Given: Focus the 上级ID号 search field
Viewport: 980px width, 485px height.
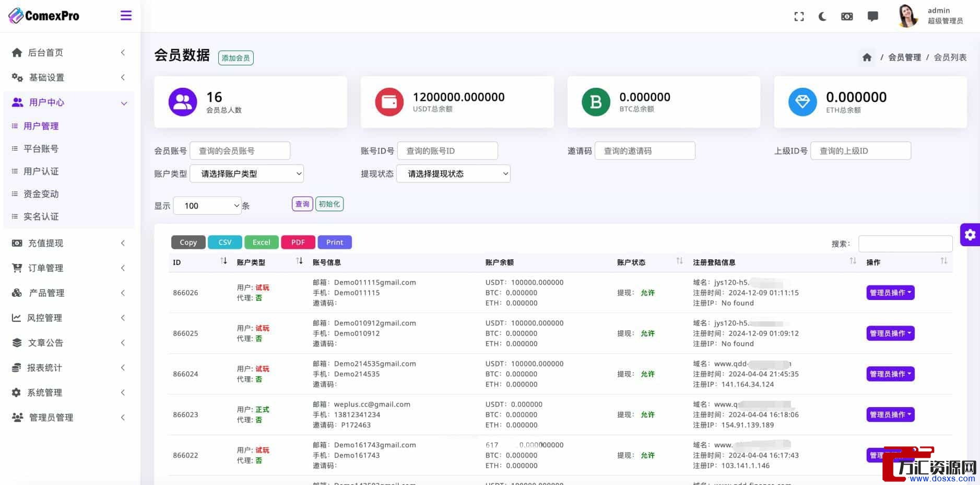Looking at the screenshot, I should point(860,151).
